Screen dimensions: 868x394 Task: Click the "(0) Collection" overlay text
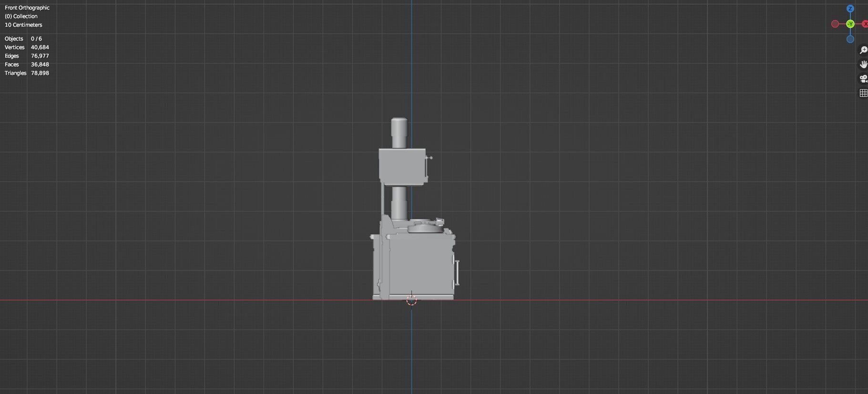click(21, 16)
